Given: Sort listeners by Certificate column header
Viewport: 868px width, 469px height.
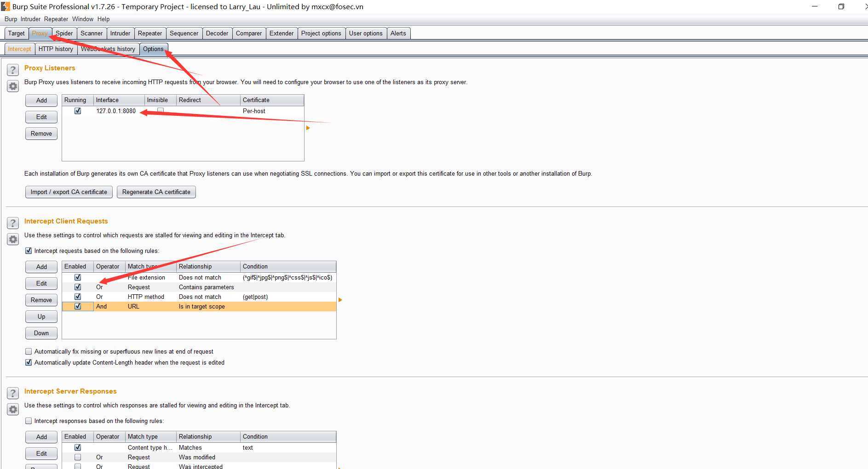Looking at the screenshot, I should [272, 100].
